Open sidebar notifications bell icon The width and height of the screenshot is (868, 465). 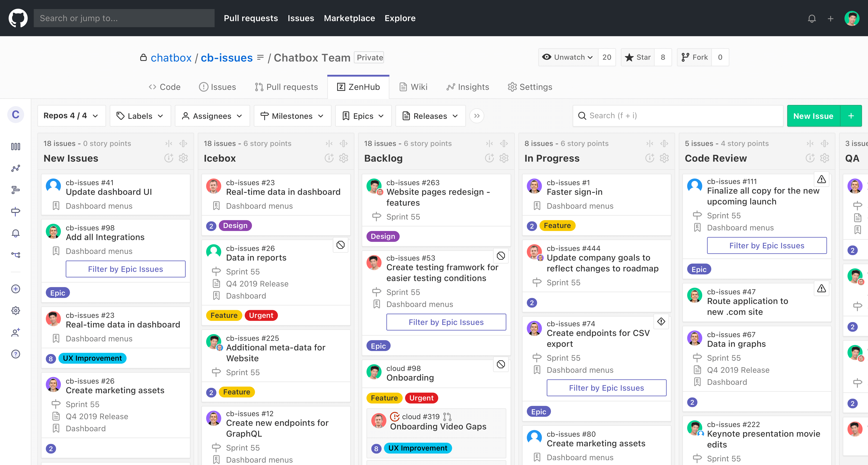tap(16, 233)
